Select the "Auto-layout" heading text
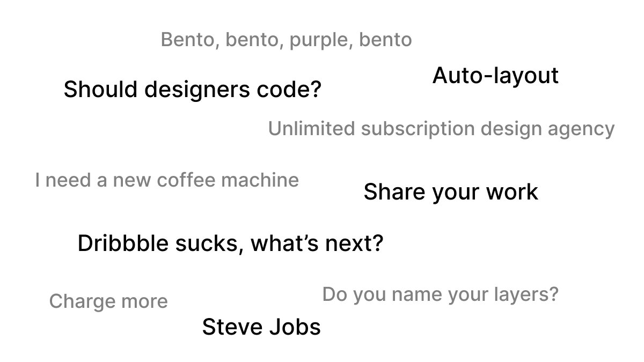 pos(495,76)
